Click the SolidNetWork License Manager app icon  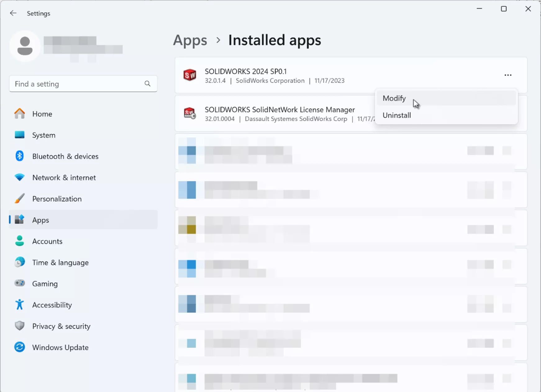coord(190,113)
